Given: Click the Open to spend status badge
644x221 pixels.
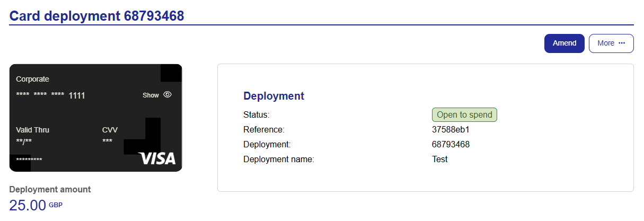Looking at the screenshot, I should click(x=464, y=114).
